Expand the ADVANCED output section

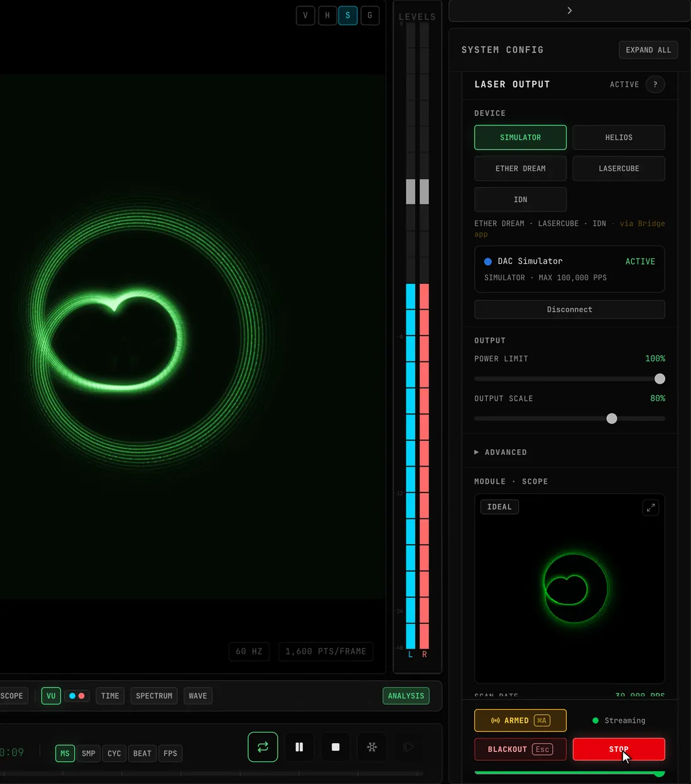pyautogui.click(x=501, y=452)
